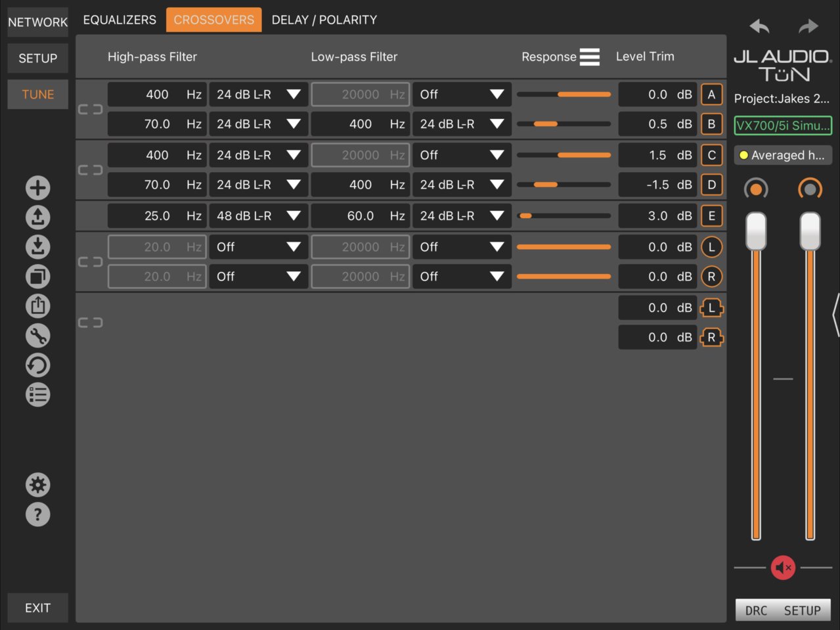Select output channel B badge
Screen dimensions: 840x630
pyautogui.click(x=711, y=124)
